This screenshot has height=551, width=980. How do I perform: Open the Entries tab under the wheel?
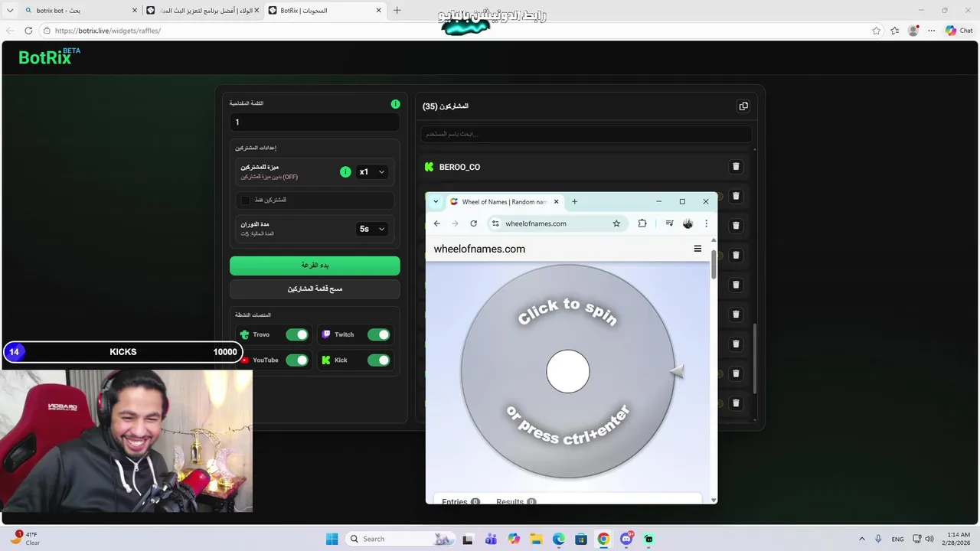(x=460, y=502)
